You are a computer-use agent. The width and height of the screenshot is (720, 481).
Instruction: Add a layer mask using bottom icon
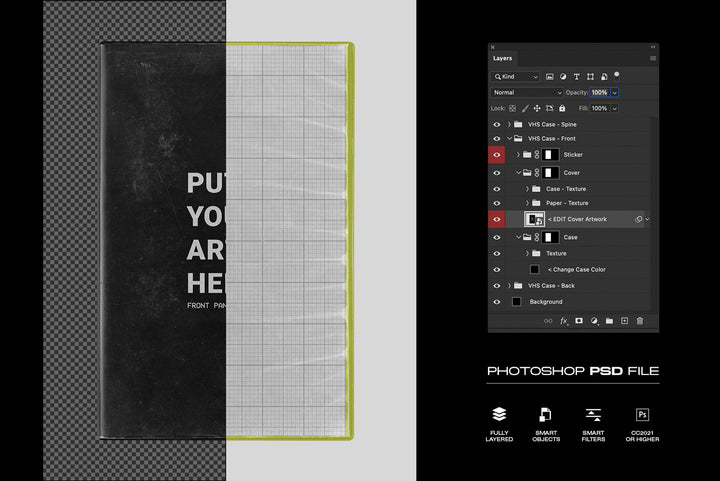579,321
